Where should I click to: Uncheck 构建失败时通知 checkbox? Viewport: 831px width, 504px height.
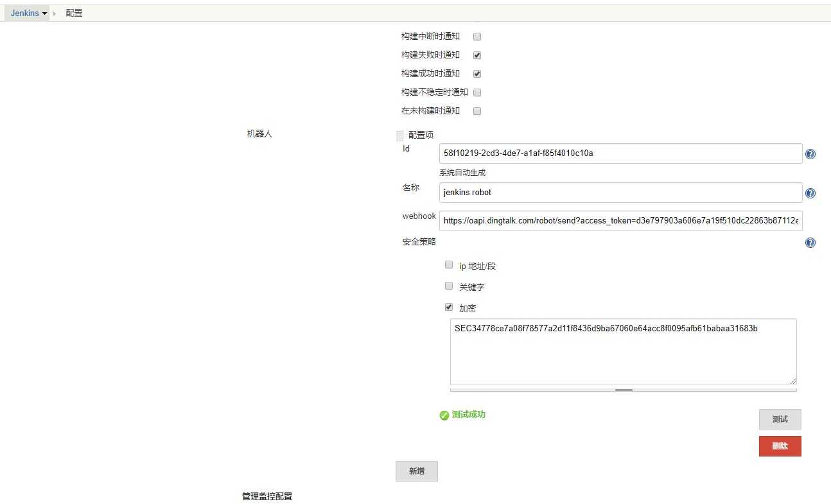point(477,55)
